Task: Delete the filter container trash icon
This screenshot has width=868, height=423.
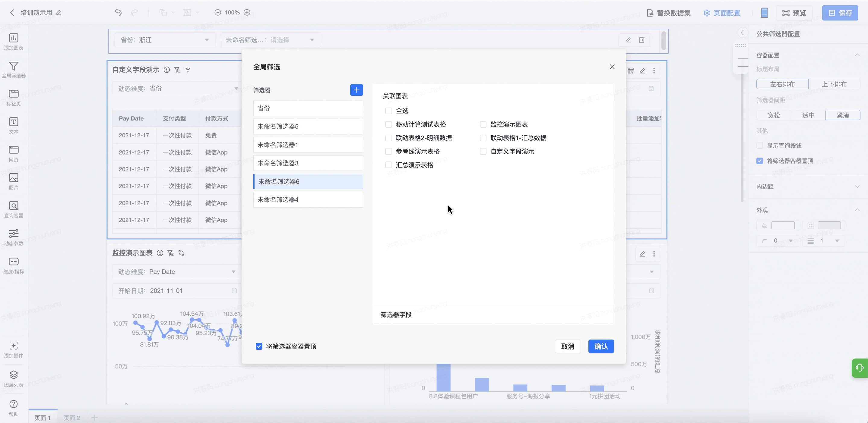Action: [x=641, y=40]
